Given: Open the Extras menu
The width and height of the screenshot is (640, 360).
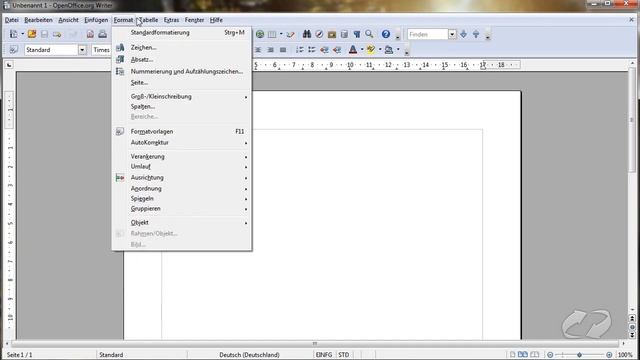Looking at the screenshot, I should [171, 20].
